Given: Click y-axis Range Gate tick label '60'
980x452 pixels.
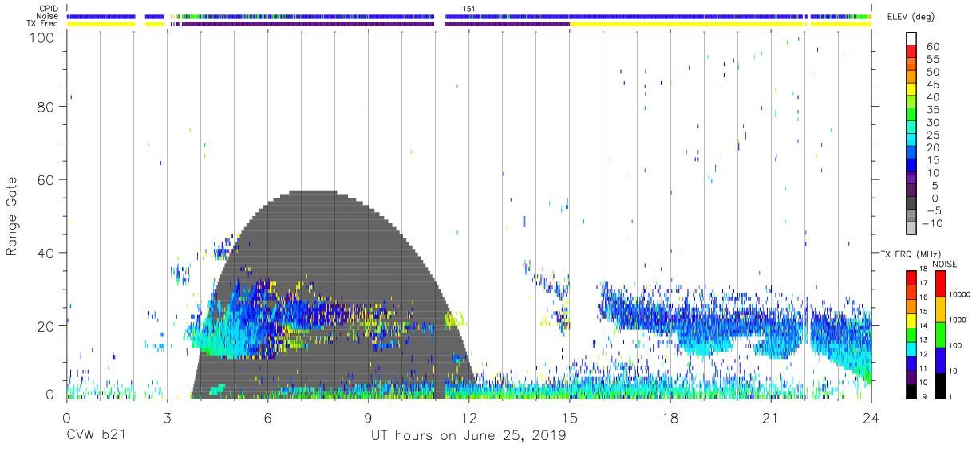Looking at the screenshot, I should pyautogui.click(x=46, y=180).
